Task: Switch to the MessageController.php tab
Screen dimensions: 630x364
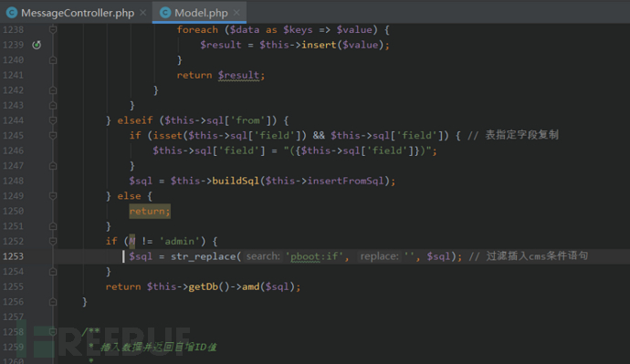Action: point(78,13)
